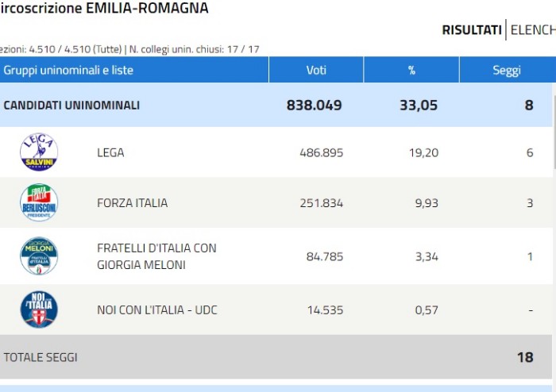This screenshot has width=556, height=392.
Task: Switch to the RISULTATI tab
Action: pos(472,30)
